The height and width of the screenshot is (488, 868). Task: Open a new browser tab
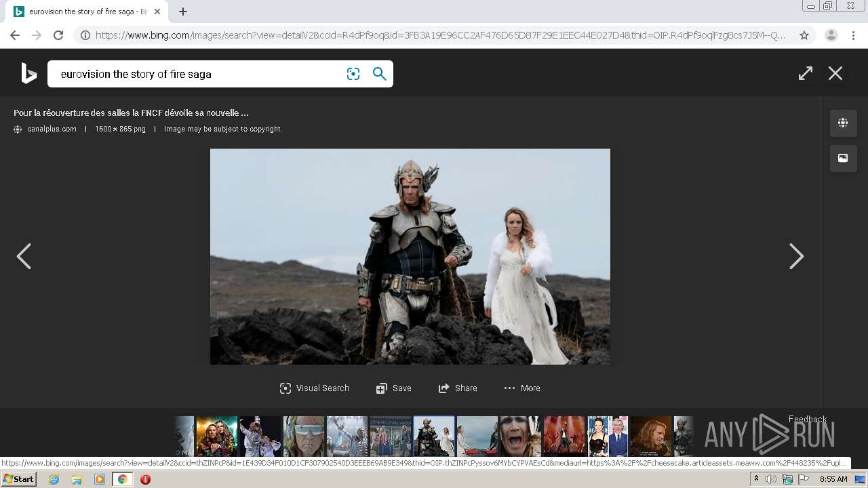click(x=183, y=12)
